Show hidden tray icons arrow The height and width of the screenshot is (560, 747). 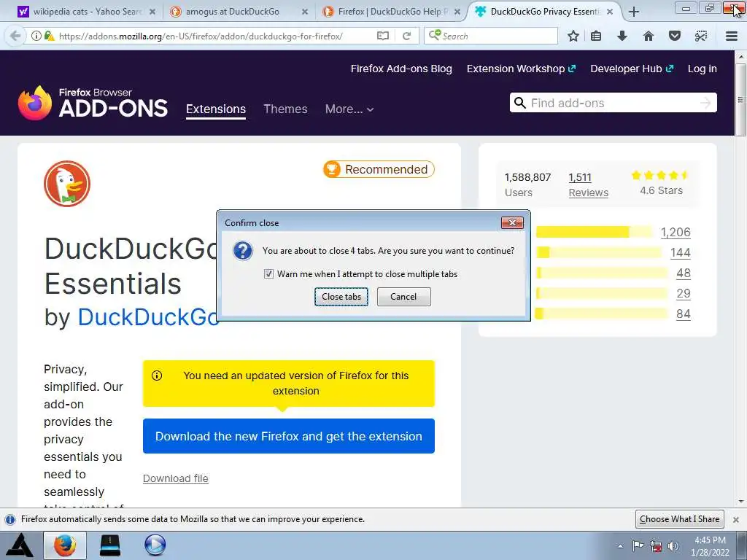[x=620, y=547]
